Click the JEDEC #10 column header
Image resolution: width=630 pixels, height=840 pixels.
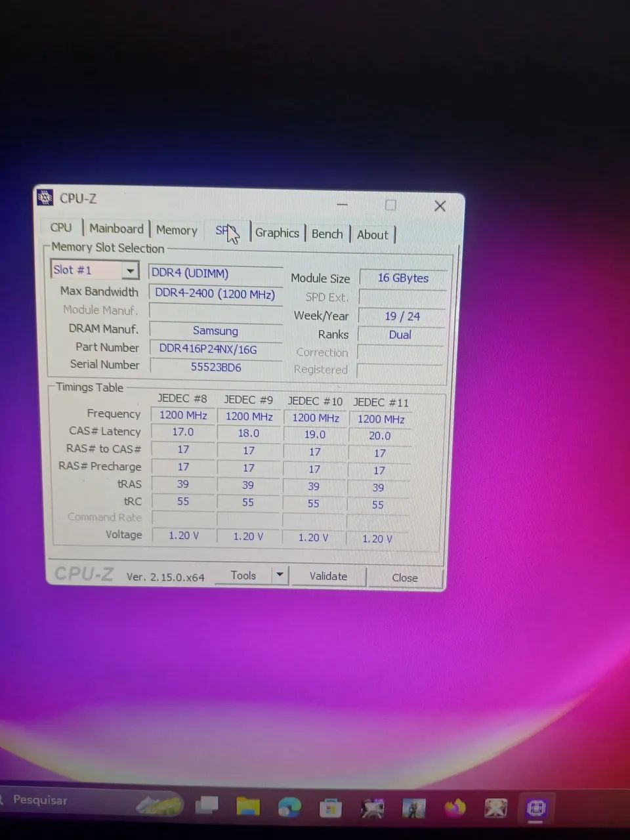click(x=315, y=401)
